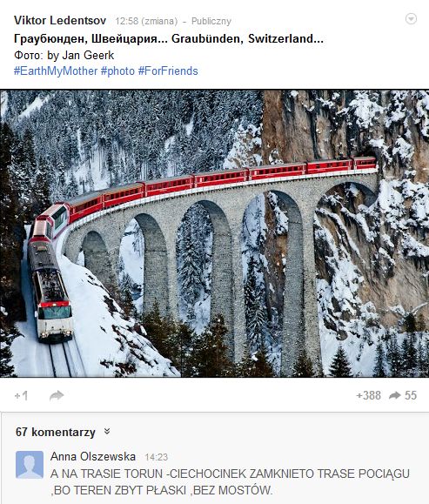Open the 12:58 post timestamp link
The width and height of the screenshot is (429, 504).
point(126,21)
